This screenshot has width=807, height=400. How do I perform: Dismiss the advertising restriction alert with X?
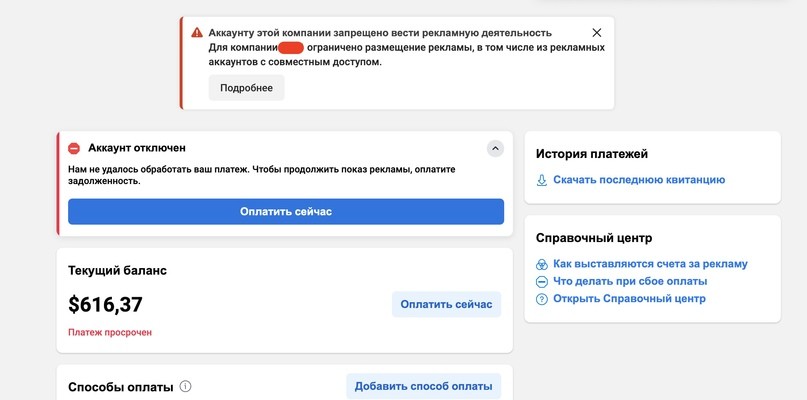(597, 33)
